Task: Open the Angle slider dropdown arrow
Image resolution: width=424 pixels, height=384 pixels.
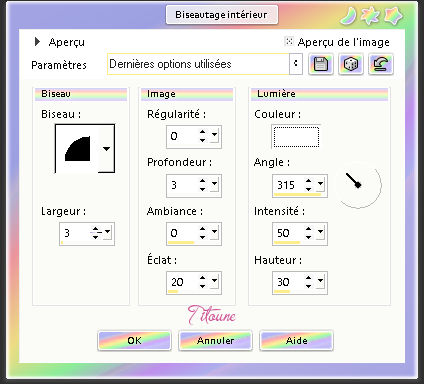Action: tap(320, 184)
